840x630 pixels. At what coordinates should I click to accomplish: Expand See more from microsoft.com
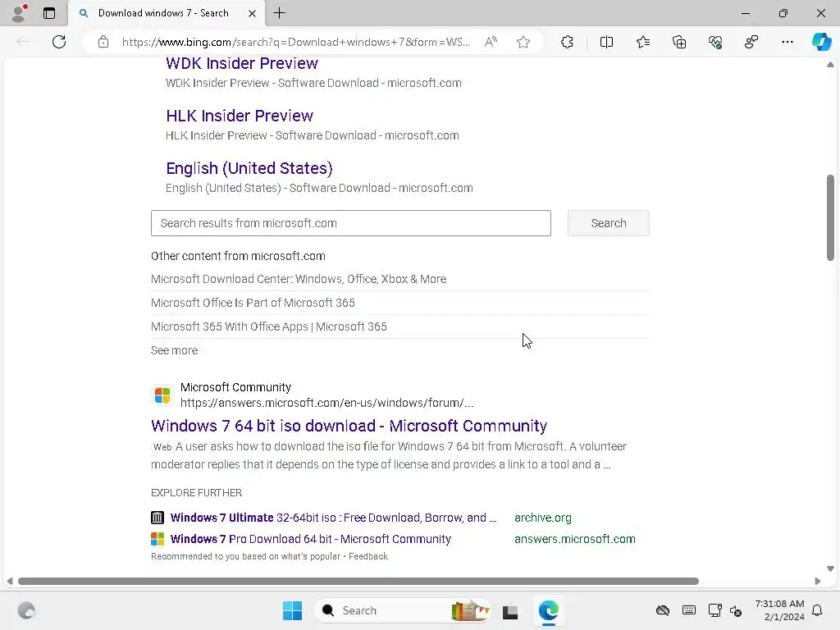click(x=174, y=350)
